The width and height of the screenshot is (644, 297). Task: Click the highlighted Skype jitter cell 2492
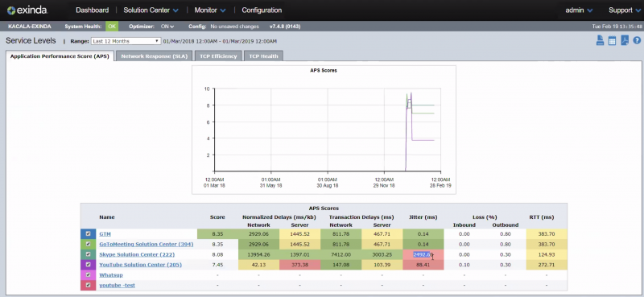(423, 254)
